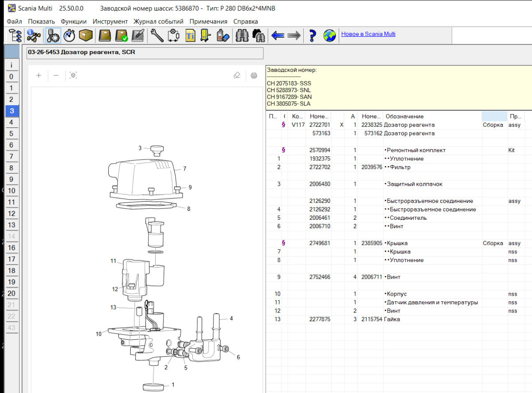
Task: Click callout number 7 in the diagram
Action: pyautogui.click(x=184, y=168)
